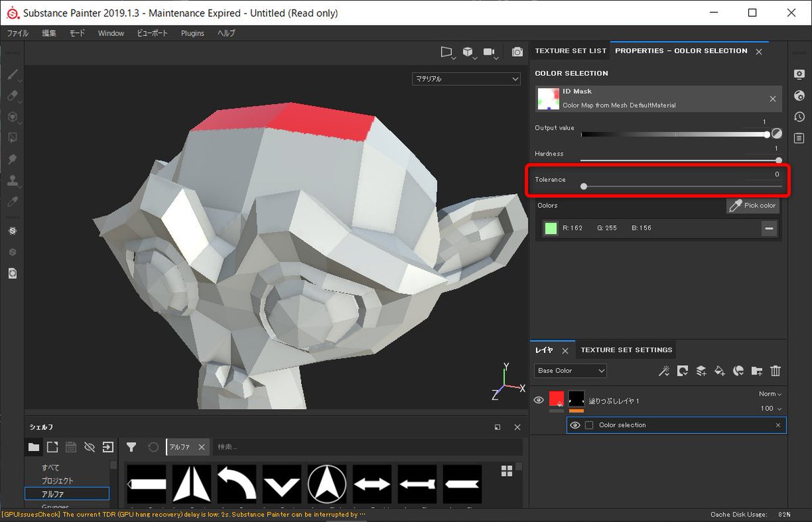
Task: Toggle hidden-resources eye icon in the shelf
Action: pyautogui.click(x=89, y=447)
